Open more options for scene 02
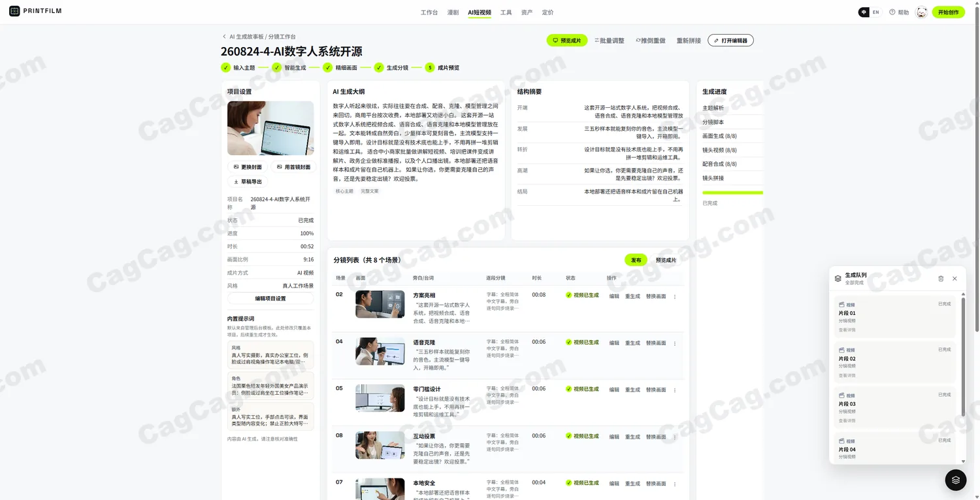 (675, 297)
